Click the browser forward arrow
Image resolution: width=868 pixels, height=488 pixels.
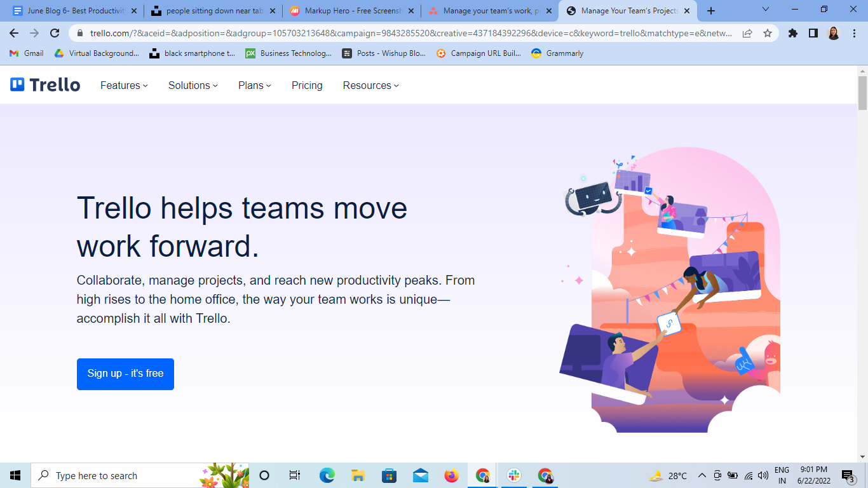click(34, 33)
